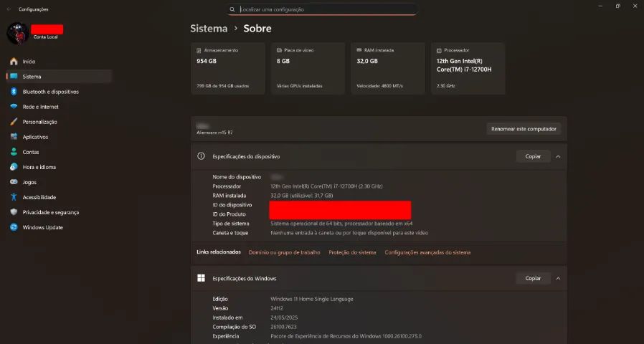Open Personalização brush icon
The width and height of the screenshot is (644, 344).
[14, 122]
